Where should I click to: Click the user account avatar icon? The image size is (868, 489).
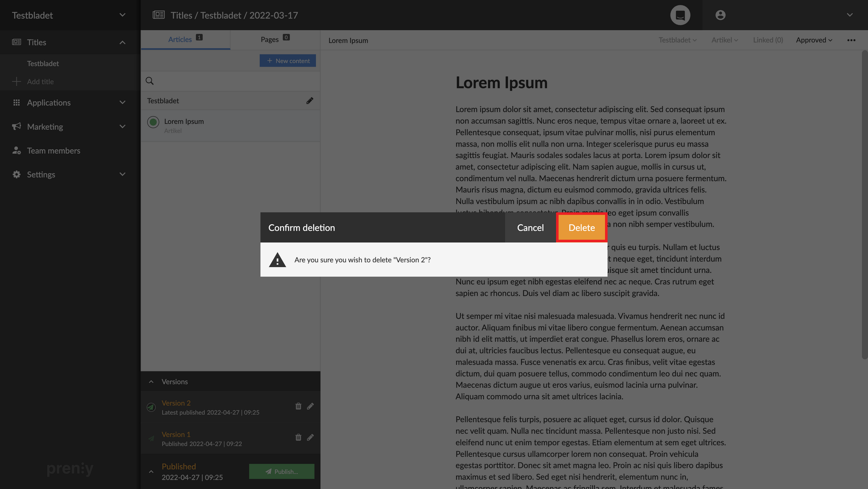coord(720,15)
